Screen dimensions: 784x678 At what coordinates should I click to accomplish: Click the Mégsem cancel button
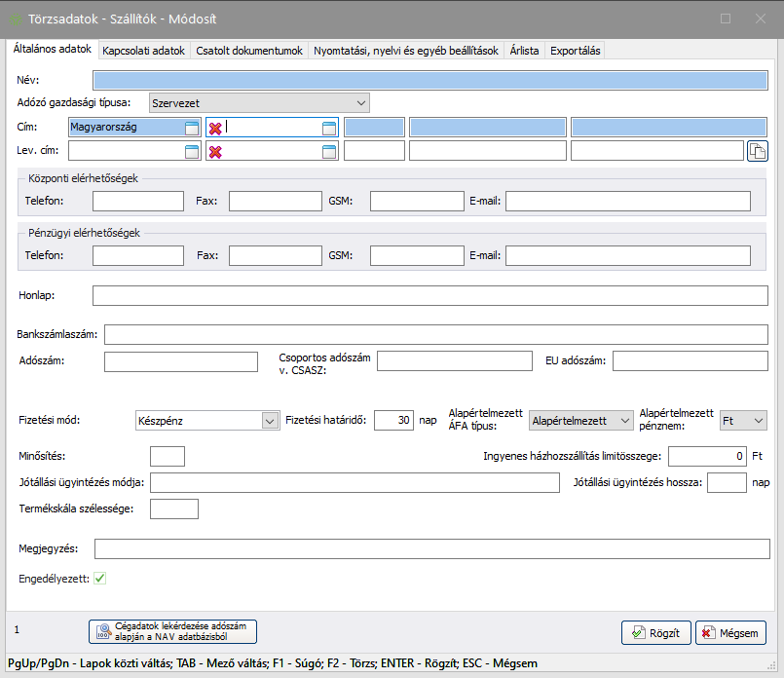(x=730, y=632)
